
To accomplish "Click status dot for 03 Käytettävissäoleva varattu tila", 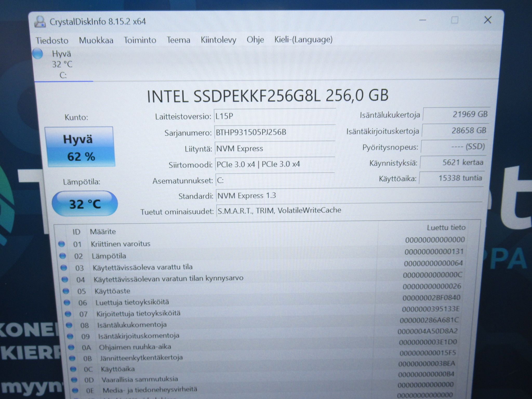I will [64, 268].
